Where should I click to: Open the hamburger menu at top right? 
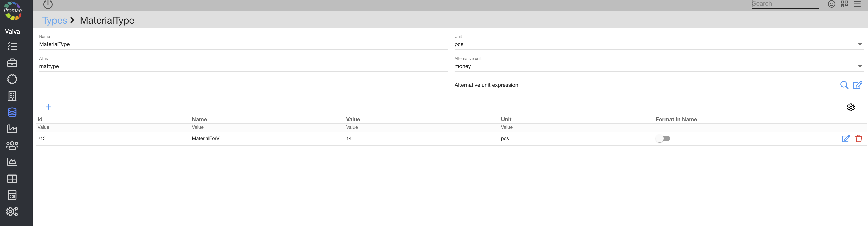pyautogui.click(x=857, y=4)
